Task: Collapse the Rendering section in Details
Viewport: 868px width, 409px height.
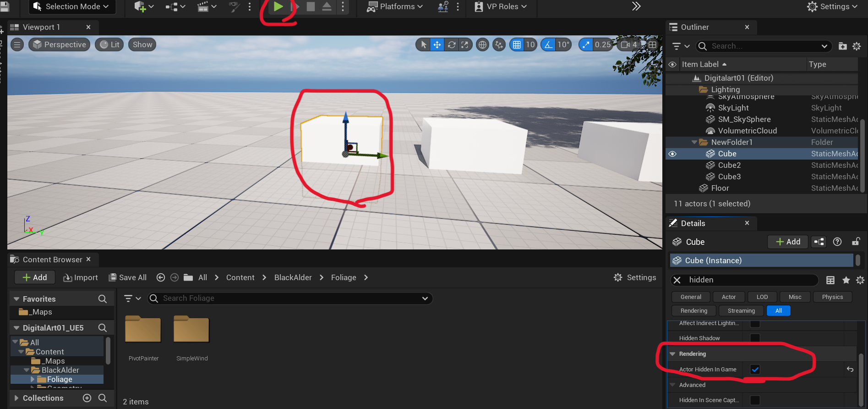Action: 673,354
